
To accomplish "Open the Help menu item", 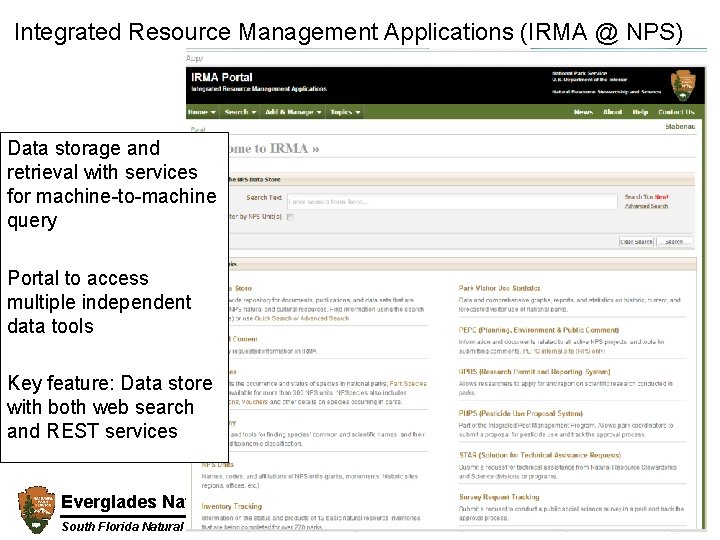I will point(640,112).
